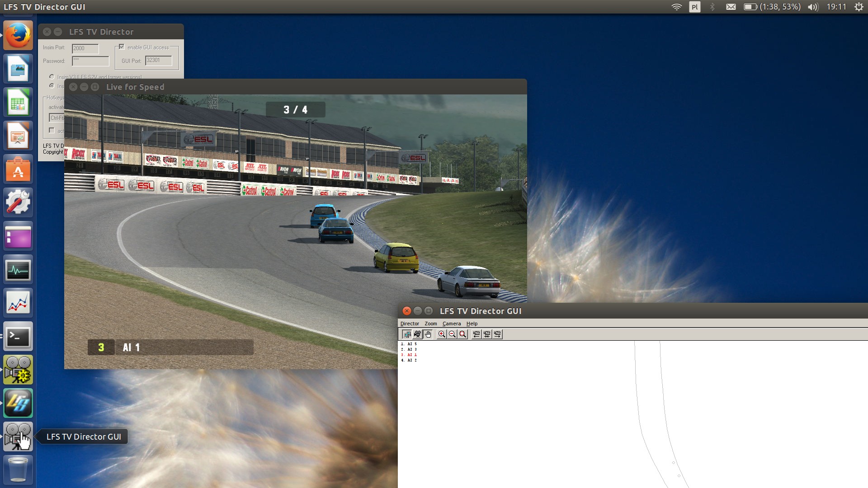868x488 pixels.
Task: Click the zoom out magnifier icon
Action: click(x=452, y=334)
